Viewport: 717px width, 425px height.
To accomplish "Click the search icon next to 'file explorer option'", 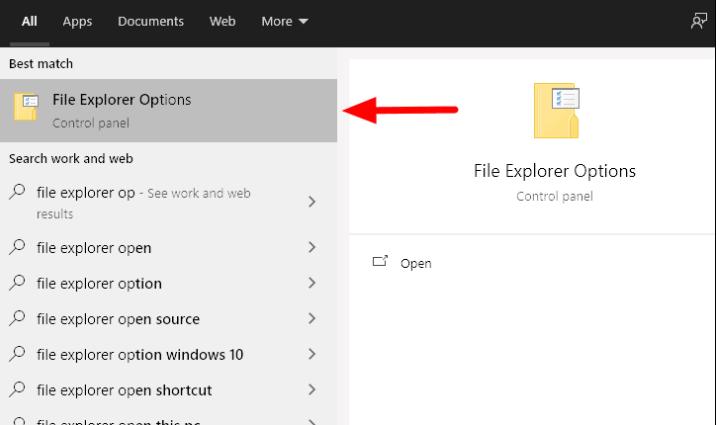I will (18, 283).
